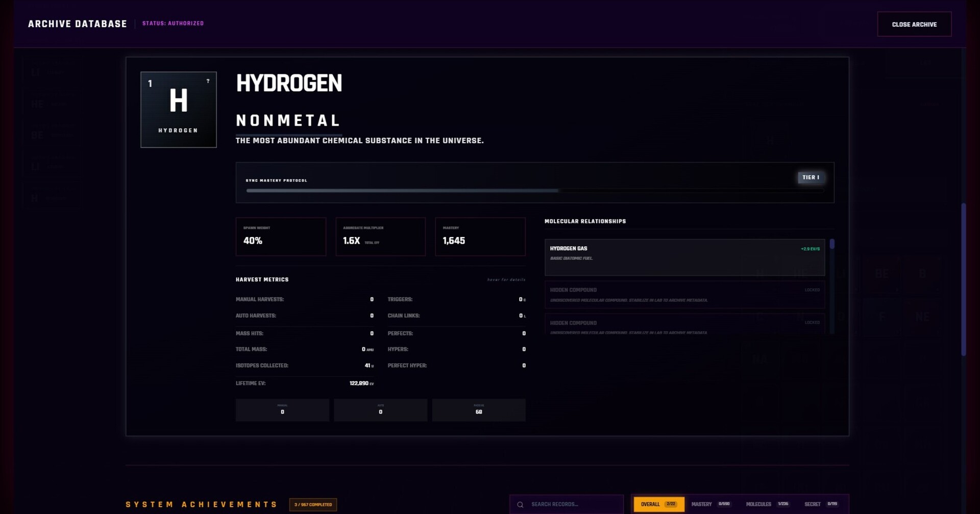Click the Perfects metric label
This screenshot has height=514, width=980.
tap(401, 333)
